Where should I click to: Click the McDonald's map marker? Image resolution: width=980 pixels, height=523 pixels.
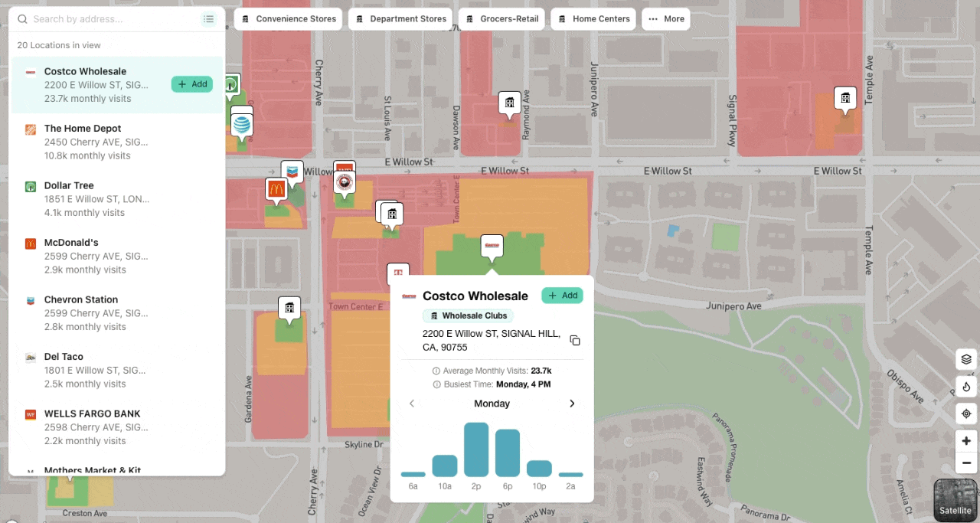coord(276,188)
